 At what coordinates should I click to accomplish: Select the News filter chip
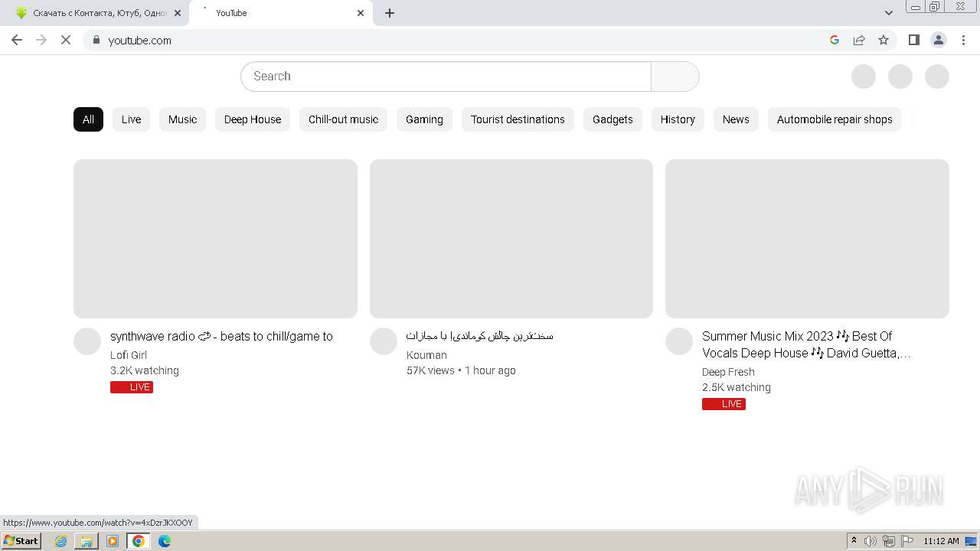pos(736,119)
